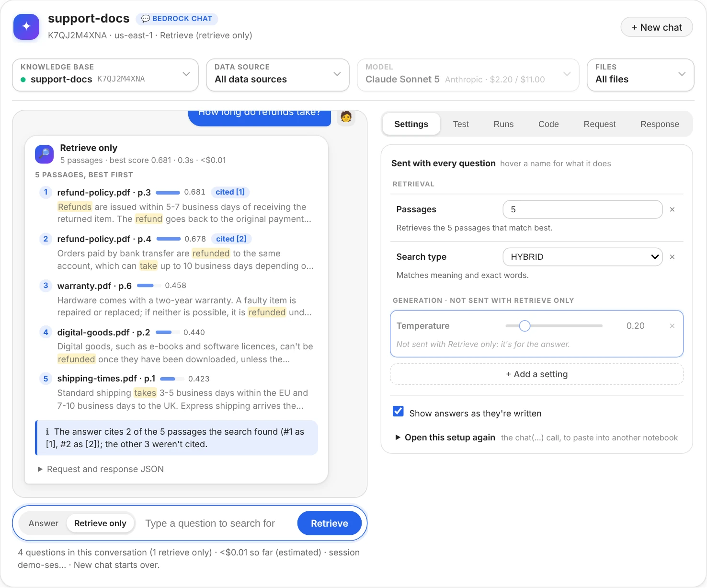The image size is (707, 588).
Task: Open the Model dropdown
Action: click(x=468, y=75)
